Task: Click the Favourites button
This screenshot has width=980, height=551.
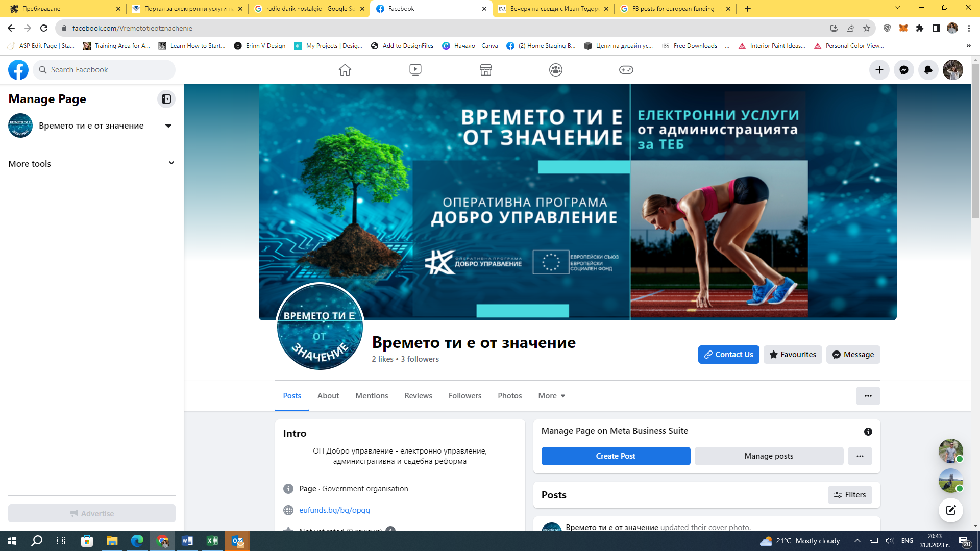Action: [x=793, y=355]
